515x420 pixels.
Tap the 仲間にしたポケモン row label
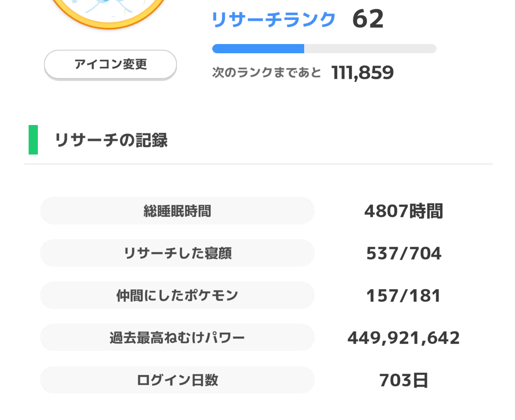click(x=177, y=295)
